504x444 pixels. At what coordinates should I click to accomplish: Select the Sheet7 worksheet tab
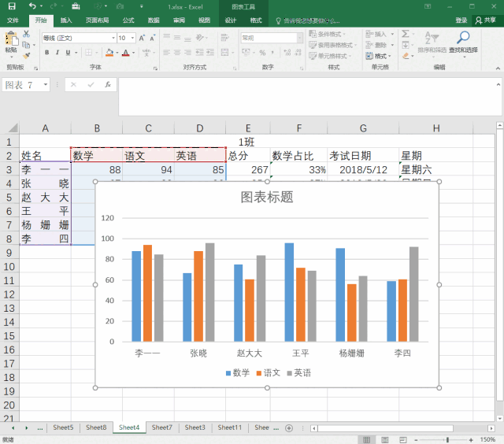pyautogui.click(x=161, y=427)
